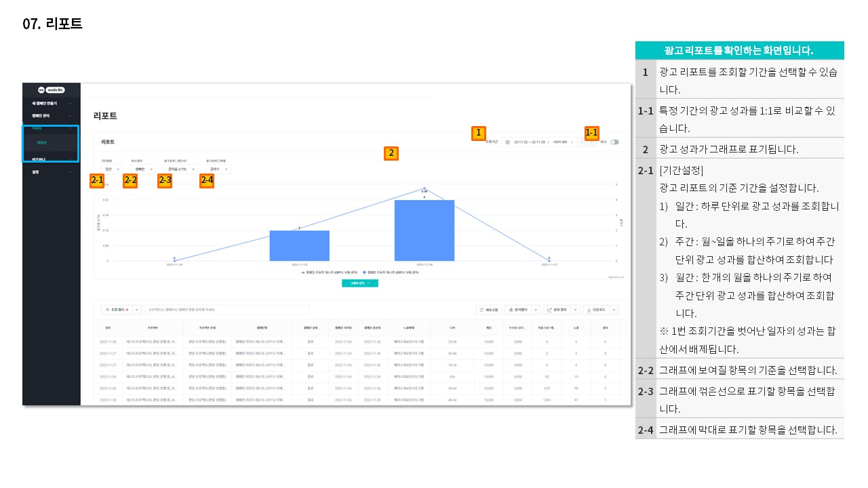The width and height of the screenshot is (868, 488).
Task: Click the 성과 항목 chart icon button
Action: [x=550, y=309]
